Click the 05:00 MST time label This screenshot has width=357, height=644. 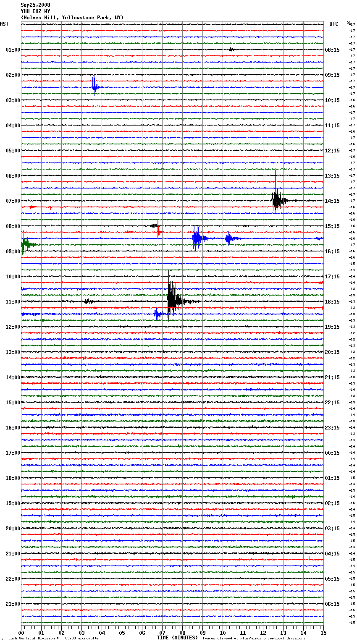pos(13,151)
